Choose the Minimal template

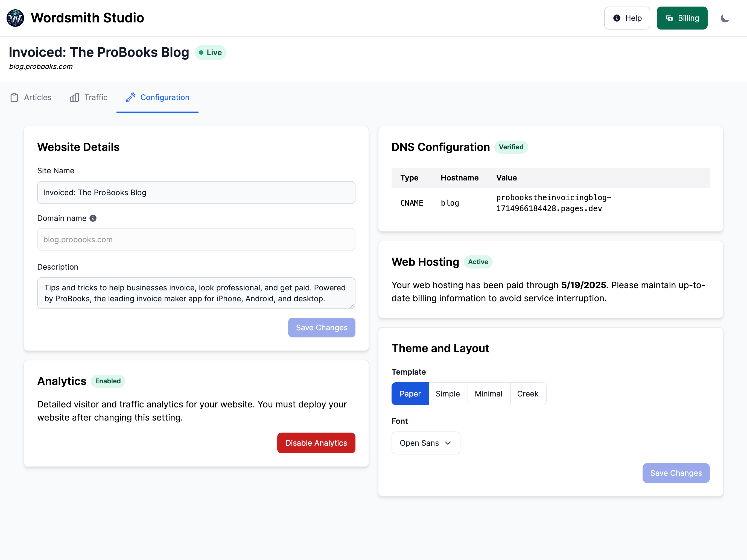pos(488,394)
